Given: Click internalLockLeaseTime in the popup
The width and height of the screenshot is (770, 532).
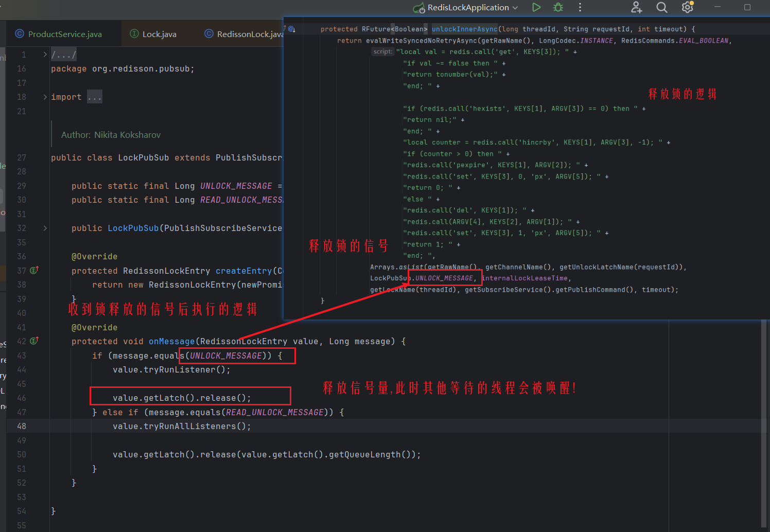Looking at the screenshot, I should [x=524, y=278].
